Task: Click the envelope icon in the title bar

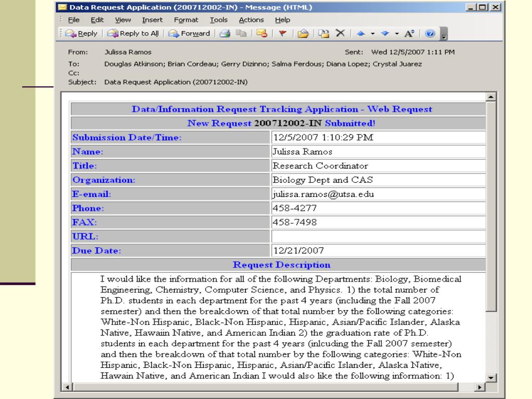Action: (62, 7)
